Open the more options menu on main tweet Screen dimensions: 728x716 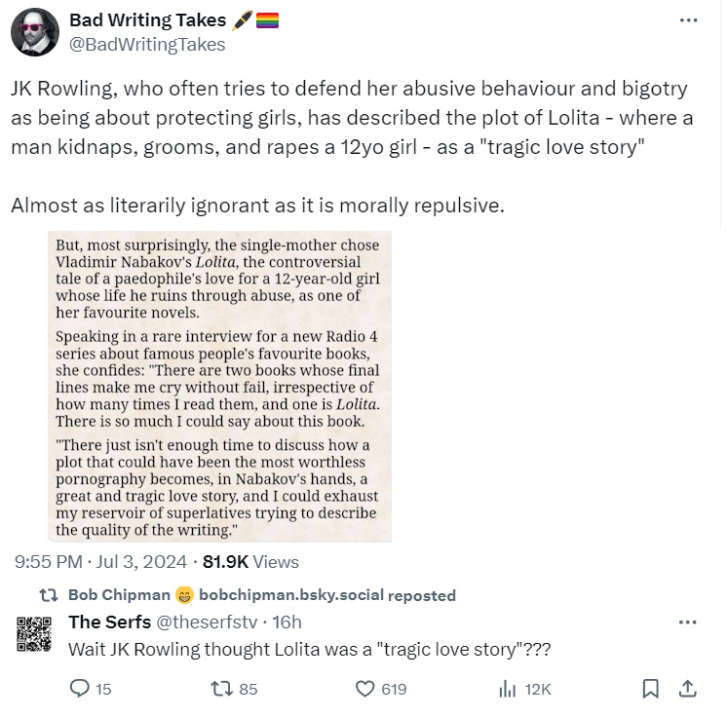click(688, 20)
